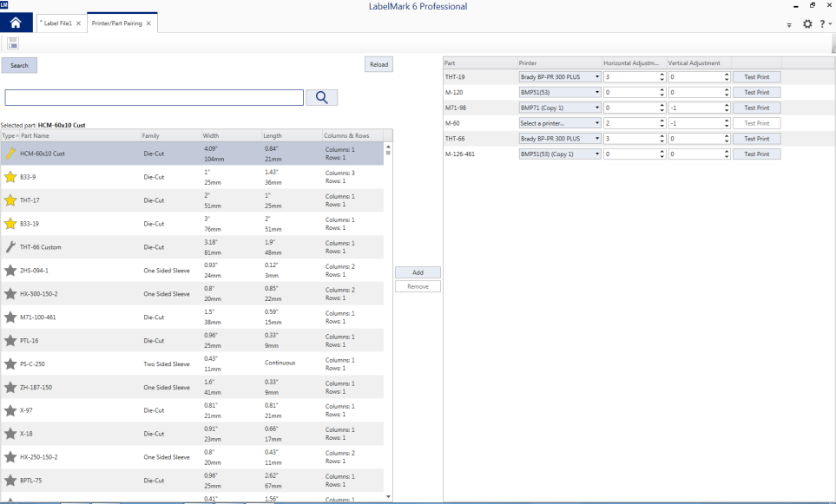
Task: Click the gray star beside ZH-187-150
Action: pyautogui.click(x=10, y=387)
